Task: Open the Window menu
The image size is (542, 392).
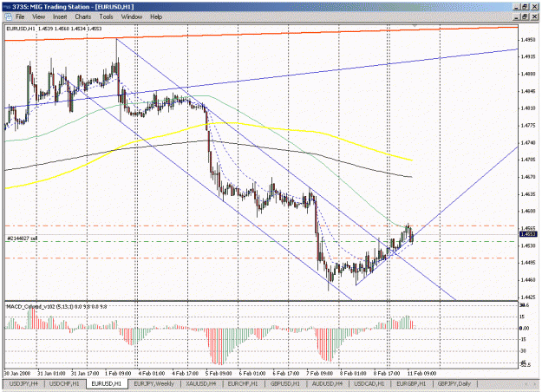Action: [x=132, y=16]
